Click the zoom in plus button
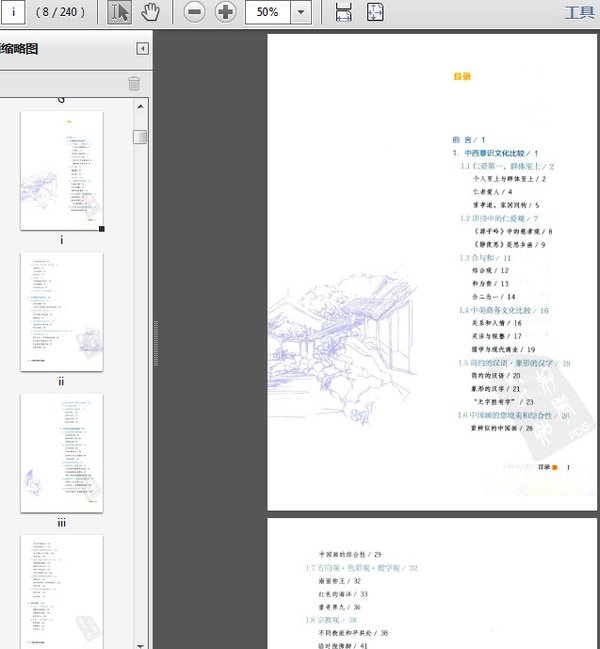This screenshot has width=600, height=649. (226, 12)
